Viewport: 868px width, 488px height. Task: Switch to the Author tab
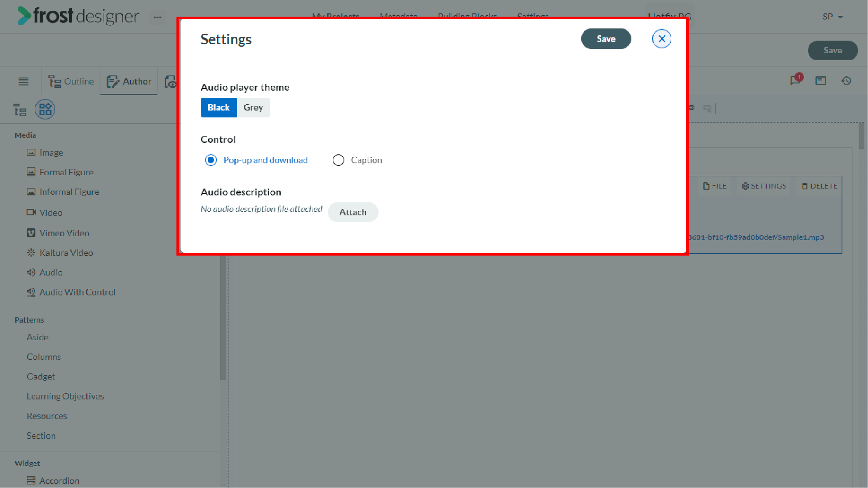(x=129, y=81)
